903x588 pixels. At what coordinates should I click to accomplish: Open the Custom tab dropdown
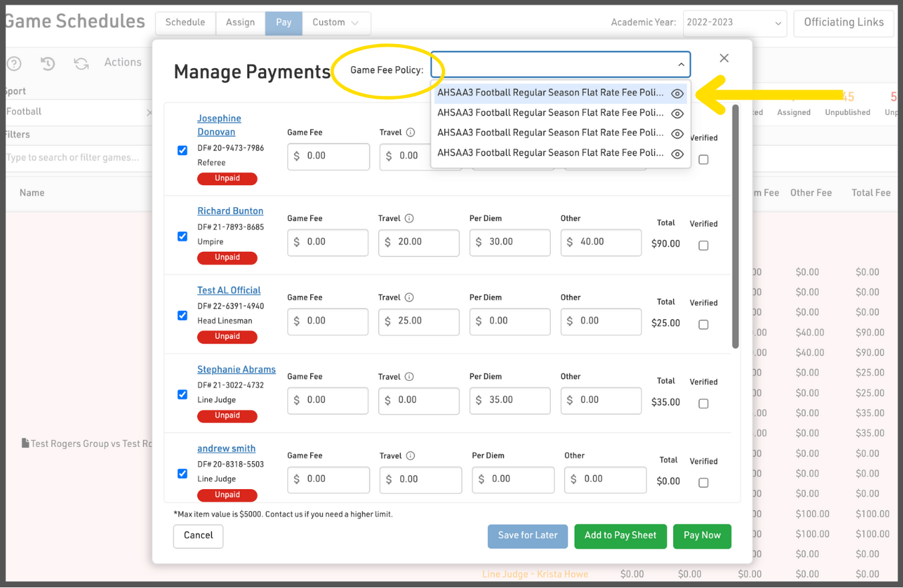[336, 23]
